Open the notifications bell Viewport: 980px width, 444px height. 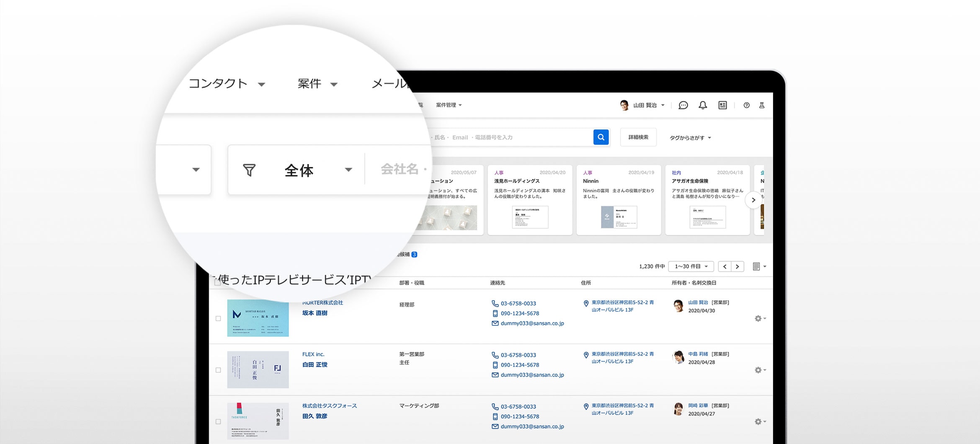703,105
